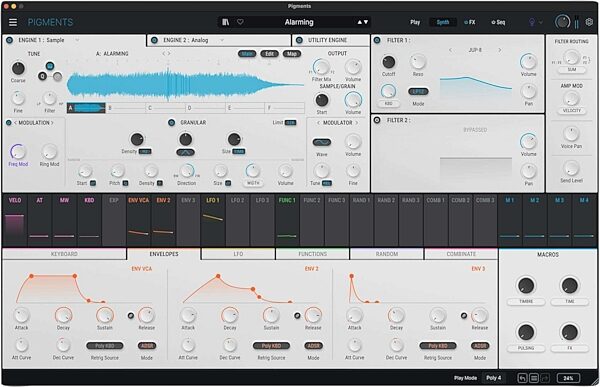Enable bypassed Filter 2 power button
Screen dimensions: 600x387
377,120
